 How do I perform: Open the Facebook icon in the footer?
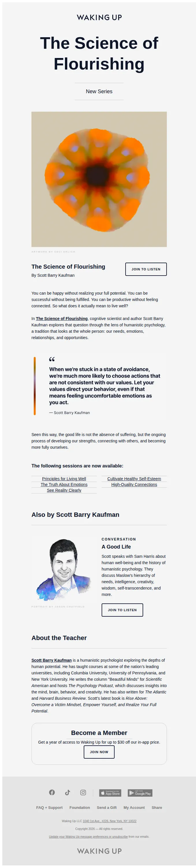52,792
